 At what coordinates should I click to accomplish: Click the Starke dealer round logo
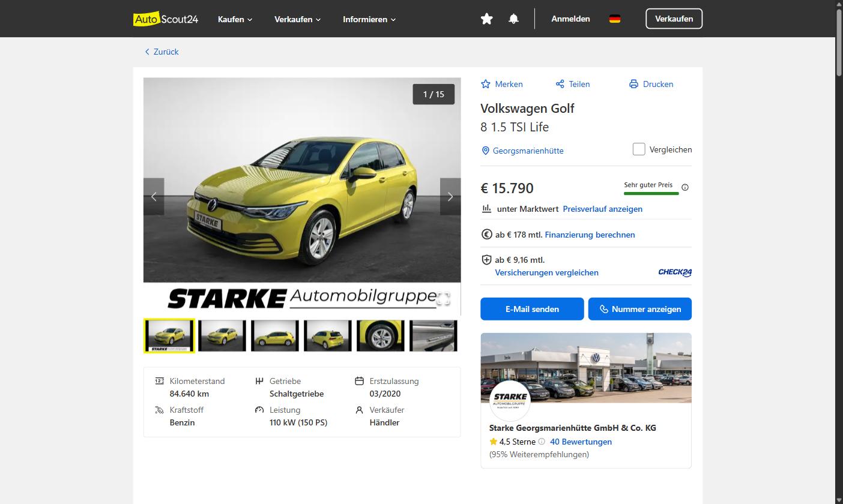tap(510, 400)
